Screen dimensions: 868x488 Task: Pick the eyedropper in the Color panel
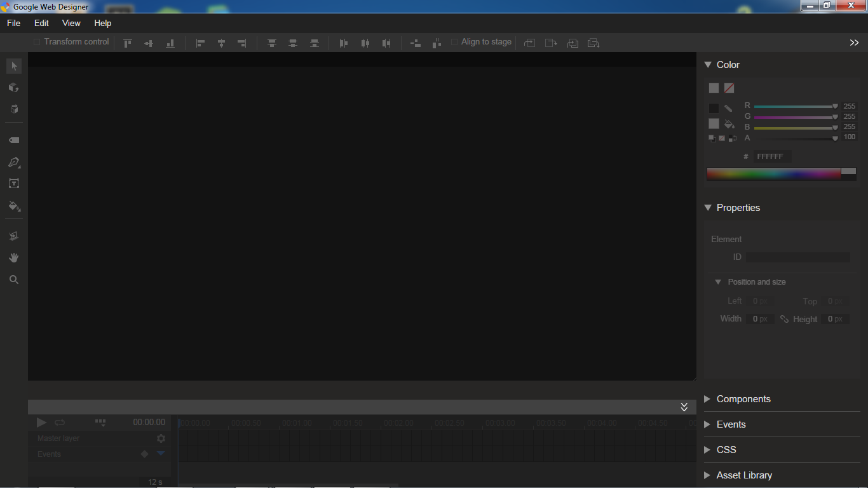[x=728, y=108]
